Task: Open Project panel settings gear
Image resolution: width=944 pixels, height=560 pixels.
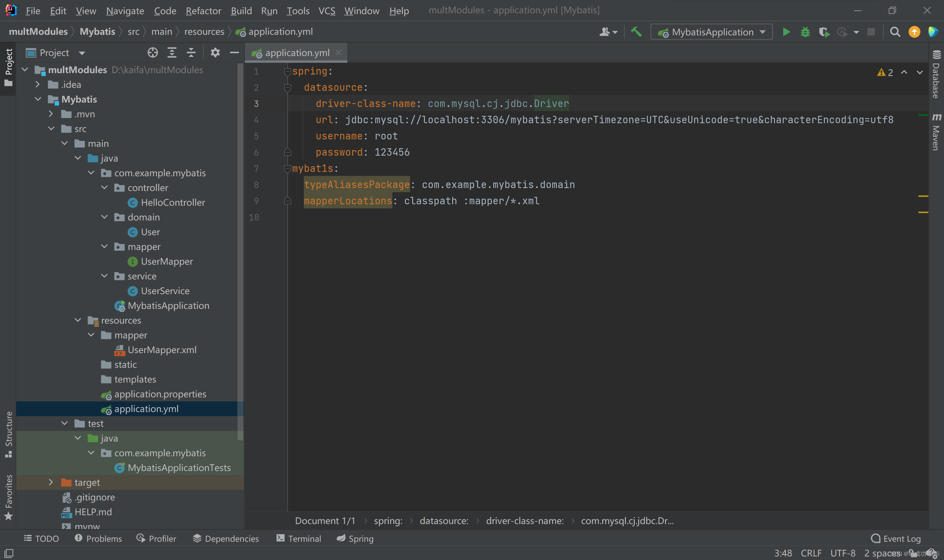Action: [215, 52]
